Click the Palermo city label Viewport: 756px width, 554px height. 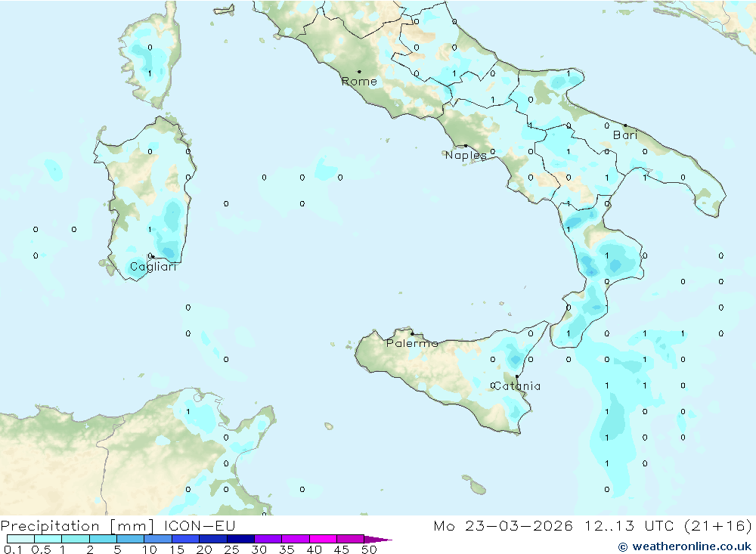click(412, 343)
